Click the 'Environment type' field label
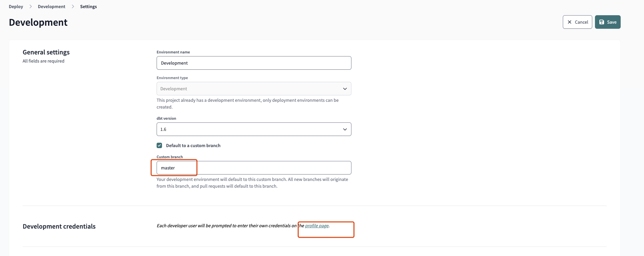 pos(172,78)
